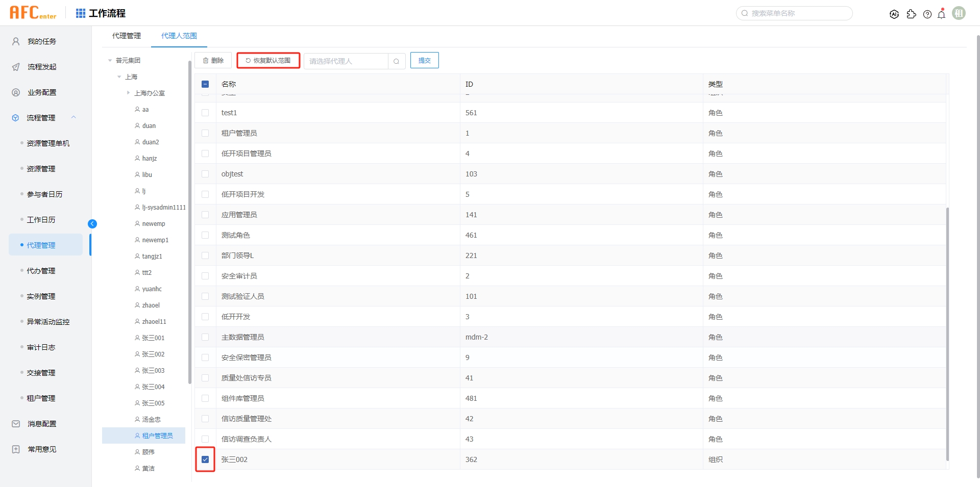Open the AI assistant icon in the header
This screenshot has width=980, height=487.
point(894,14)
